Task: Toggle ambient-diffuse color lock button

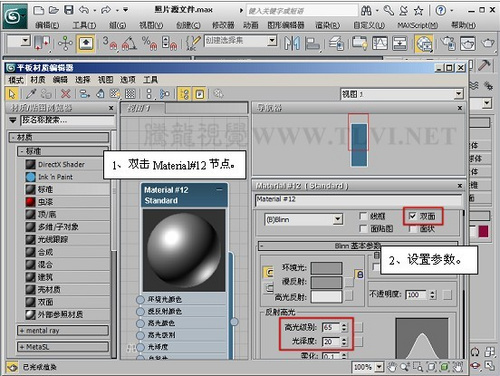Action: coord(268,272)
